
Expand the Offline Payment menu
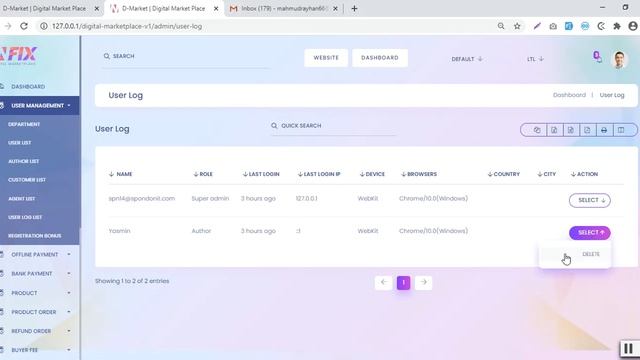(x=40, y=254)
